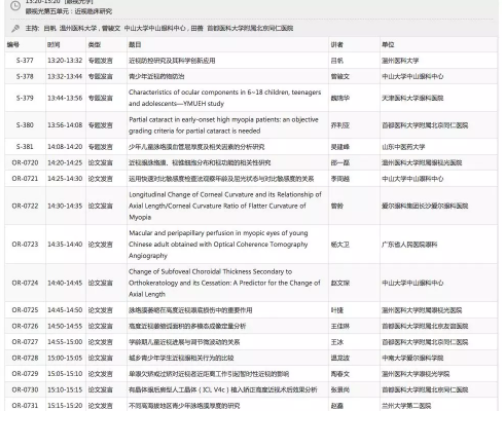
Task: Open the 'Partial cataract in early-onset high myopia' title
Action: point(224,125)
